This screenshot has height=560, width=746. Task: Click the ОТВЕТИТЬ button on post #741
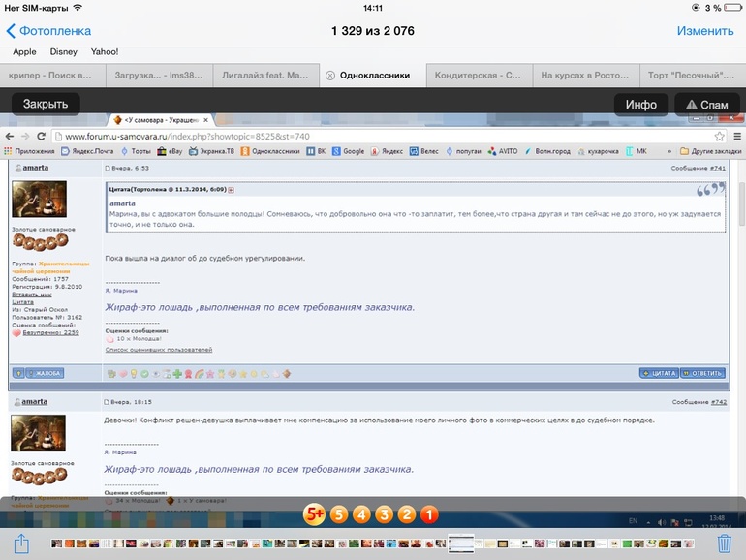(x=702, y=373)
